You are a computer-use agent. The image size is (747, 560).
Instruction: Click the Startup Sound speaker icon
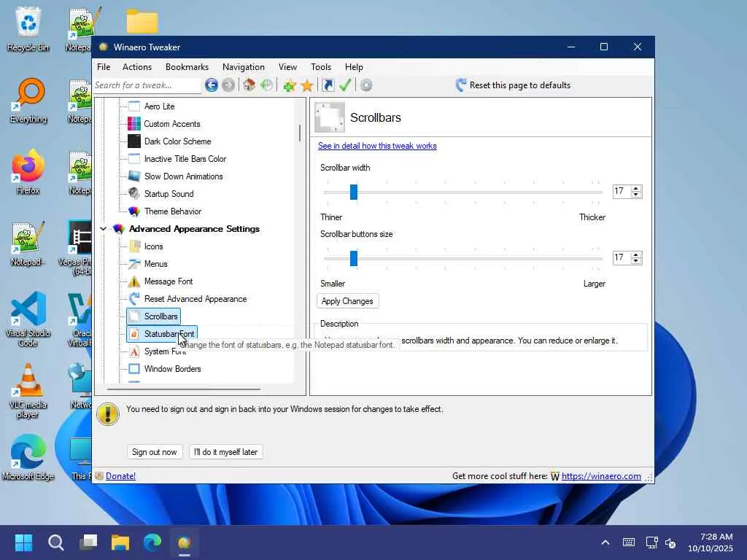pos(134,194)
